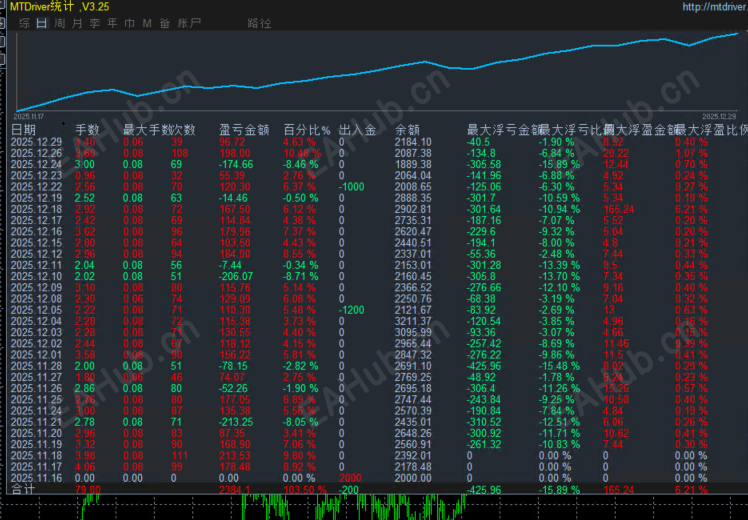The height and width of the screenshot is (520, 748).
Task: Click the floating loss -305.58
Action: 484,165
